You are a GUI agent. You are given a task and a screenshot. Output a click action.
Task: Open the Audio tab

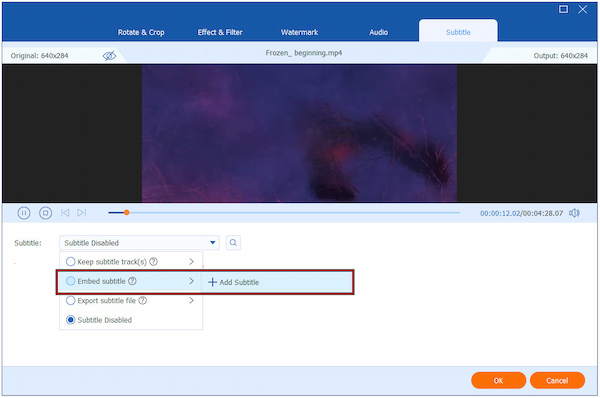[x=378, y=32]
